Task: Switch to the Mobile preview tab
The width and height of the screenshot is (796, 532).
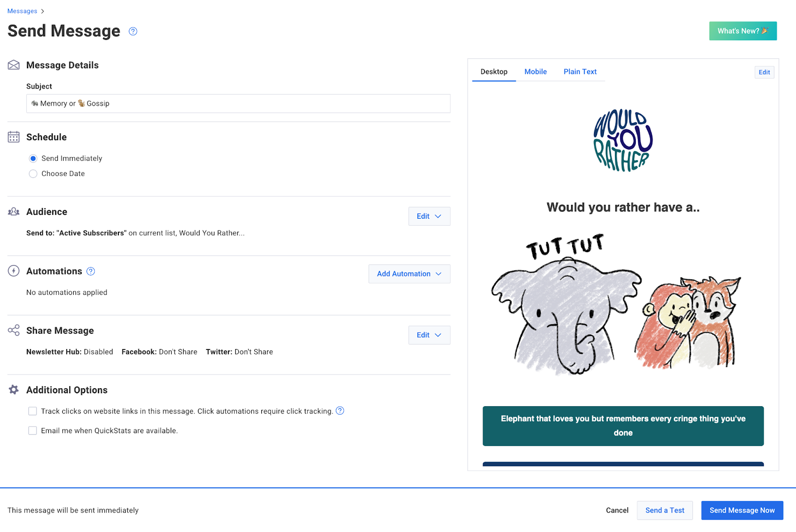Action: pos(535,72)
